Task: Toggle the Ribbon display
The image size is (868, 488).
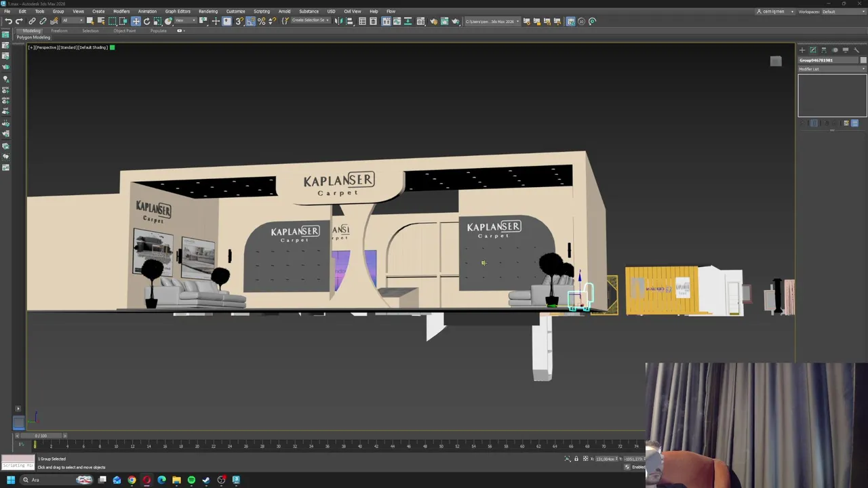Action: 386,21
